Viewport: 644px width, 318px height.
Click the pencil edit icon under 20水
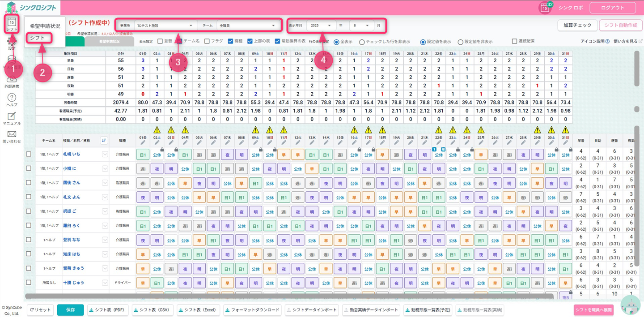click(411, 143)
